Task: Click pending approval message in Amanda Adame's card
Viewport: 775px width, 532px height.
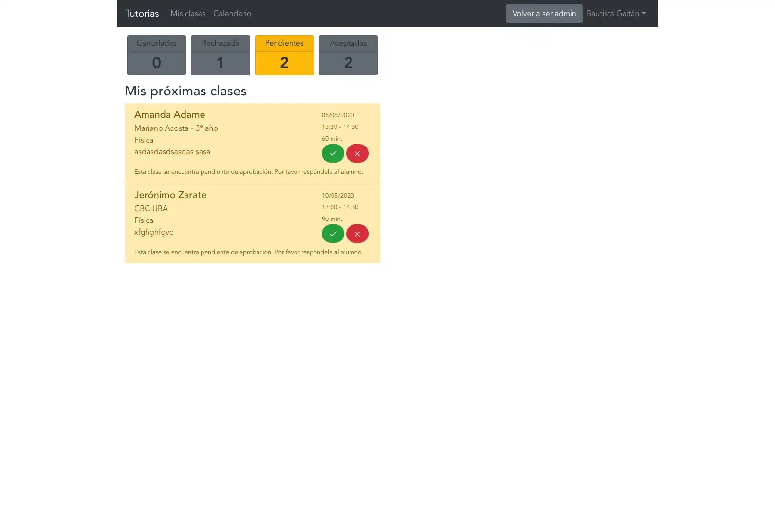Action: pyautogui.click(x=248, y=172)
